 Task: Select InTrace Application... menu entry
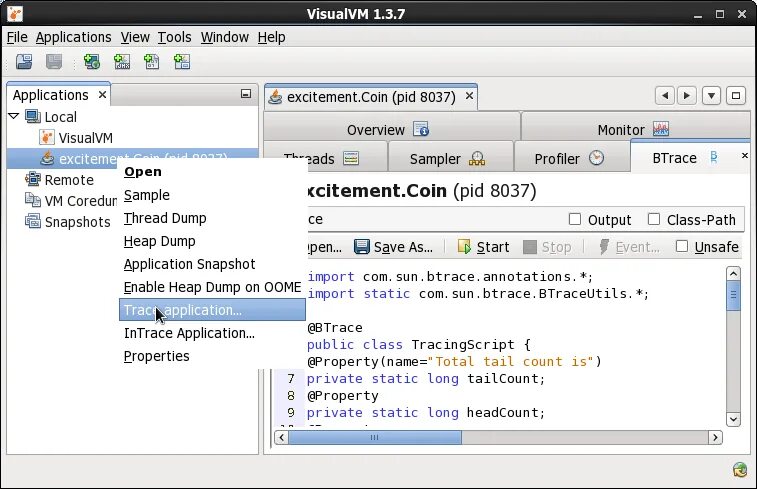[212, 333]
